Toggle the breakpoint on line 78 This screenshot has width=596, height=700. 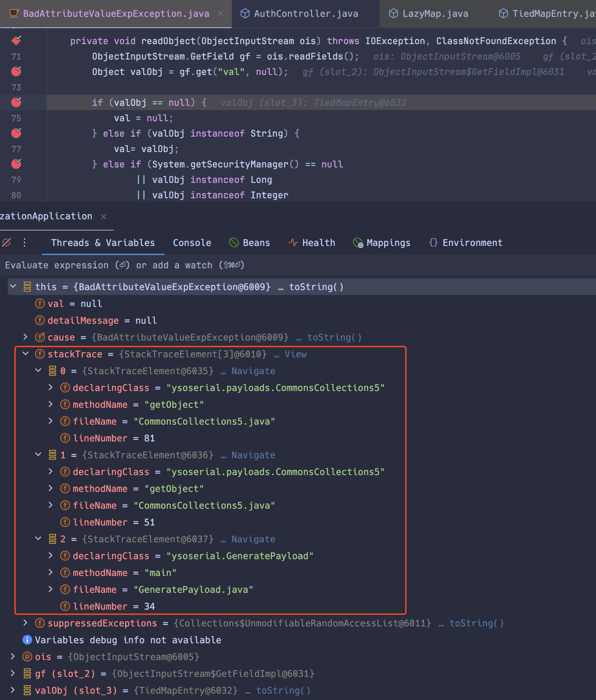(16, 164)
